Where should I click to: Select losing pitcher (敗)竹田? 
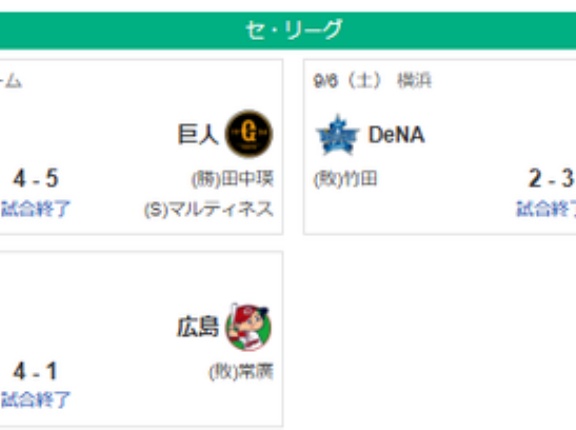coord(345,179)
